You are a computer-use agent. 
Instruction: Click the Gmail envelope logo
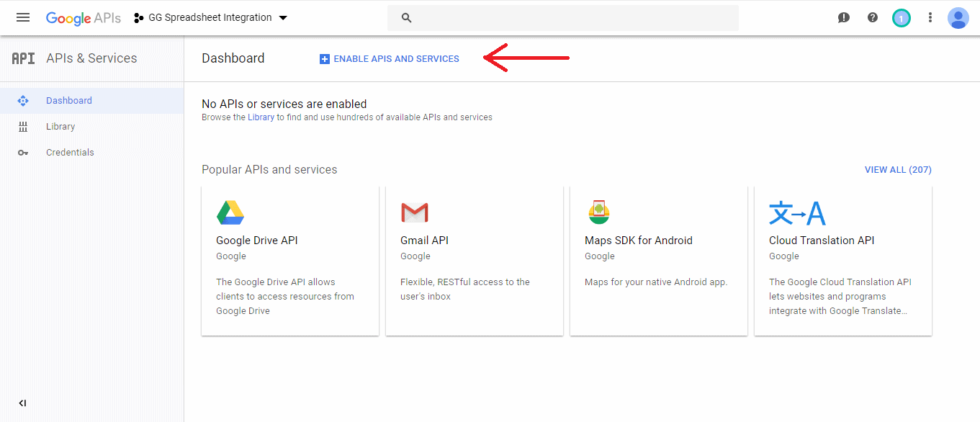pyautogui.click(x=415, y=212)
